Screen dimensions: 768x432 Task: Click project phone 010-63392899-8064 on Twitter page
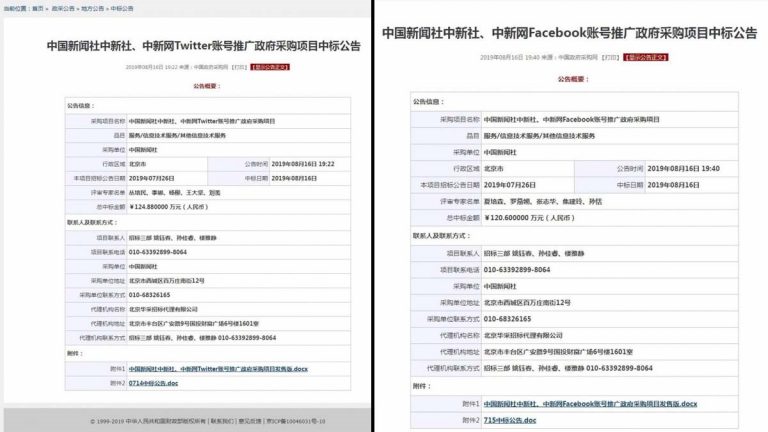point(158,252)
